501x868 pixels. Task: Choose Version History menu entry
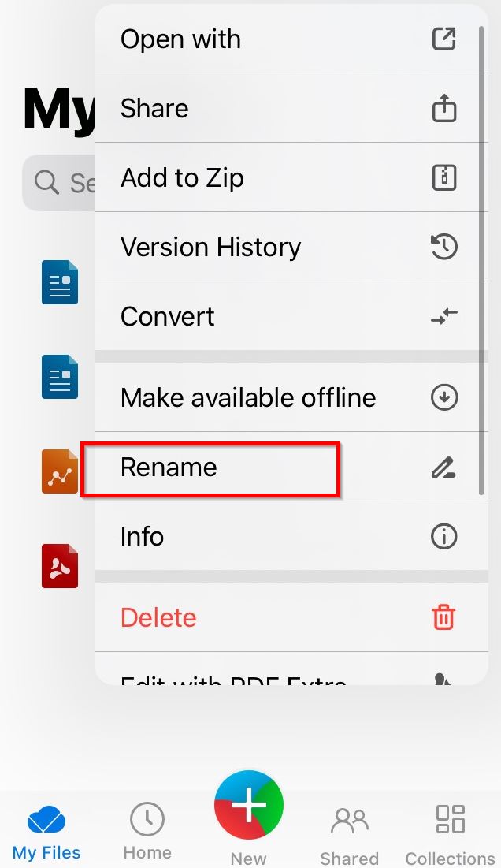[x=211, y=247]
